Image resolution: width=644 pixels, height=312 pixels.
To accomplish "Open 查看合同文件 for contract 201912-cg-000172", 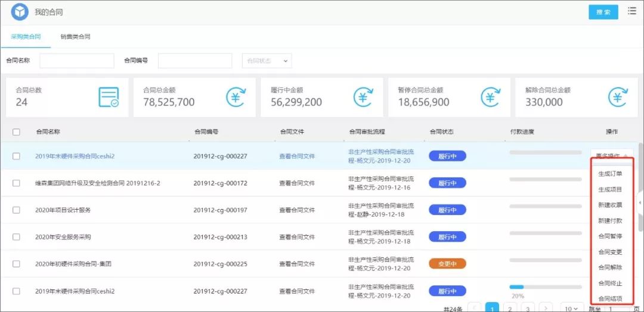I will [297, 183].
